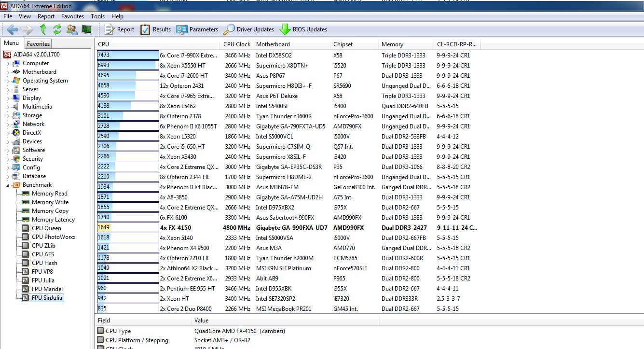
Task: Expand the Storage tree node
Action: click(8, 115)
